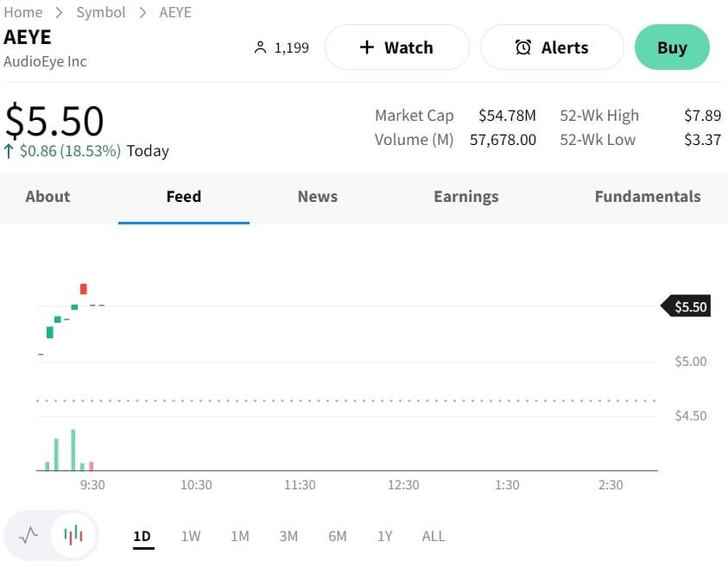Click the green up arrow price change
728x567 pixels.
pyautogui.click(x=9, y=151)
